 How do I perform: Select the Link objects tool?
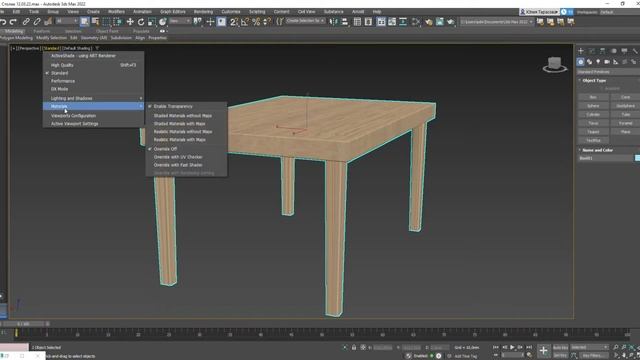tap(26, 22)
